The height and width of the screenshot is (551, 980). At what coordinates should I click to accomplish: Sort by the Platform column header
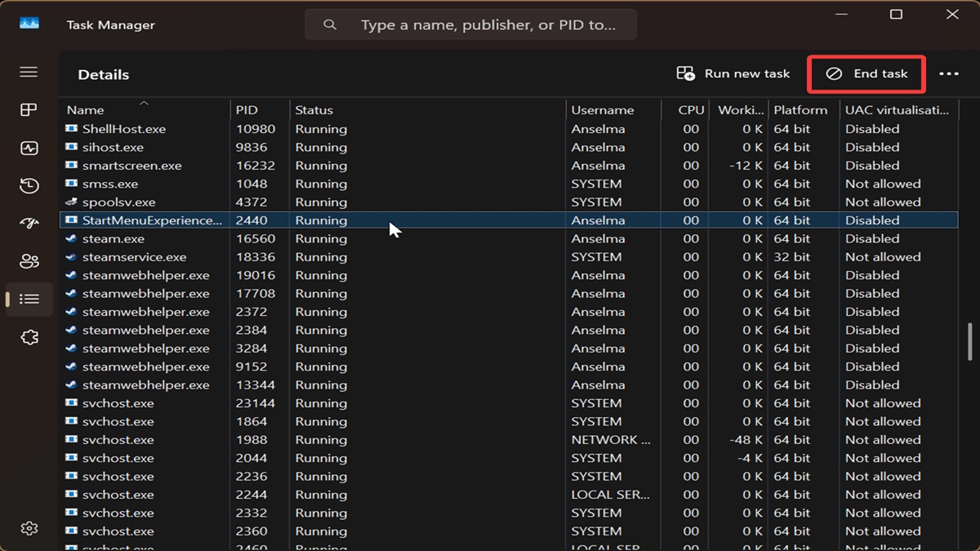(800, 110)
